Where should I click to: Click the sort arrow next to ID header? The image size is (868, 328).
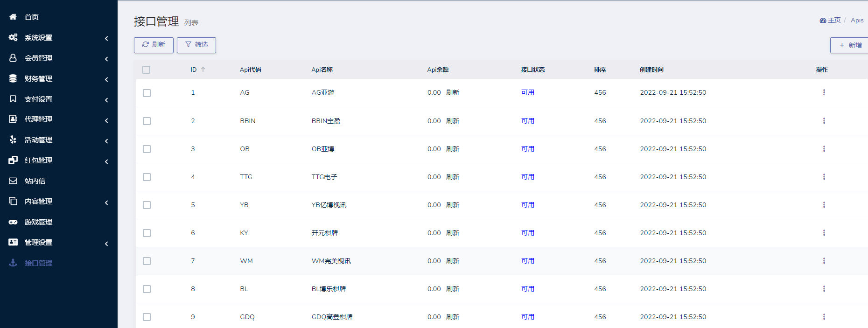pos(203,70)
